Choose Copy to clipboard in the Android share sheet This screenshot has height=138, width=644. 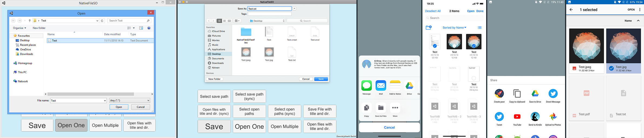[517, 93]
